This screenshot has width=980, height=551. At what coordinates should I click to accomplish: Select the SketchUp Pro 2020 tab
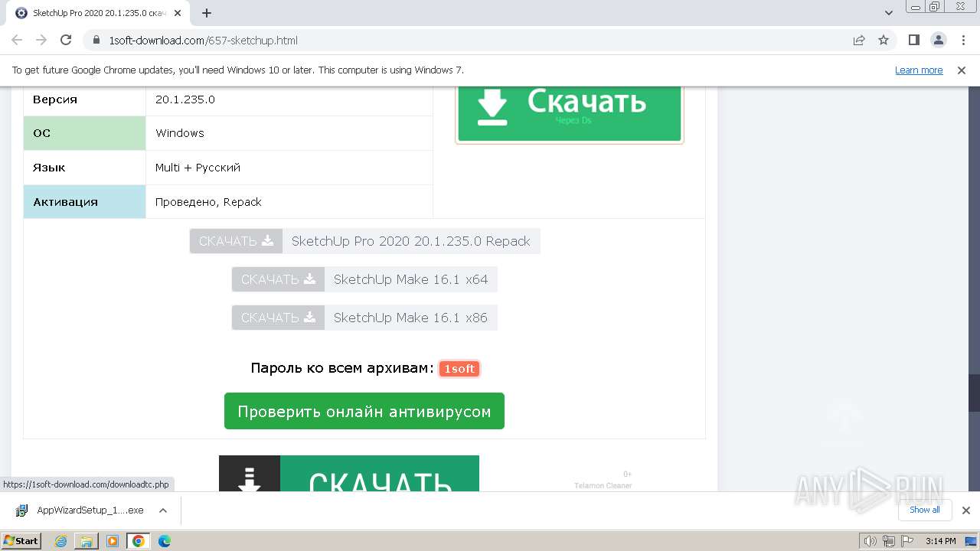[100, 13]
